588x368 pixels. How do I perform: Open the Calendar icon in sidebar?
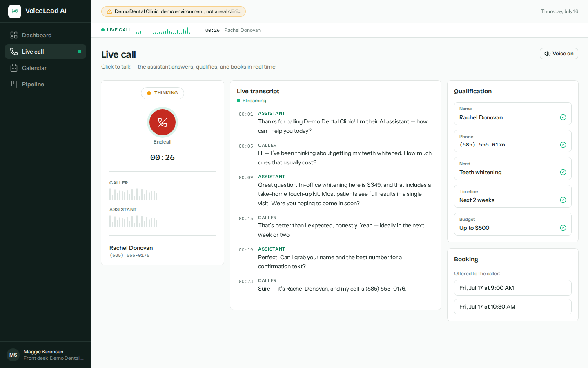pos(14,68)
